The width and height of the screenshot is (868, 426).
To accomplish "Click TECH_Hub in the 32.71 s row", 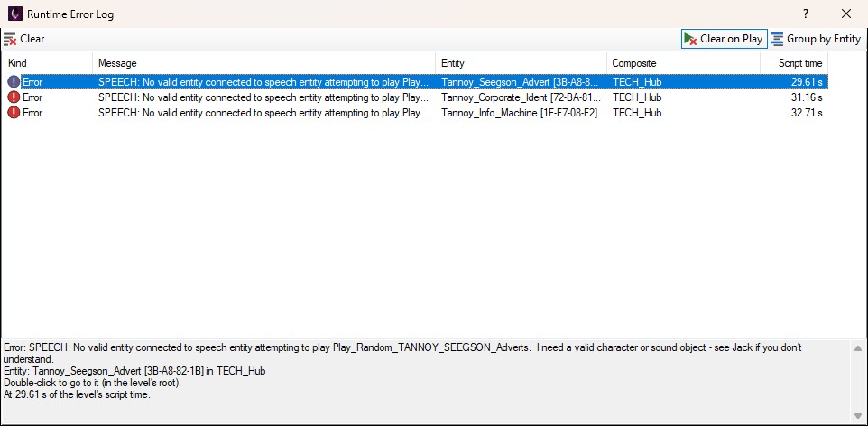I will (637, 113).
